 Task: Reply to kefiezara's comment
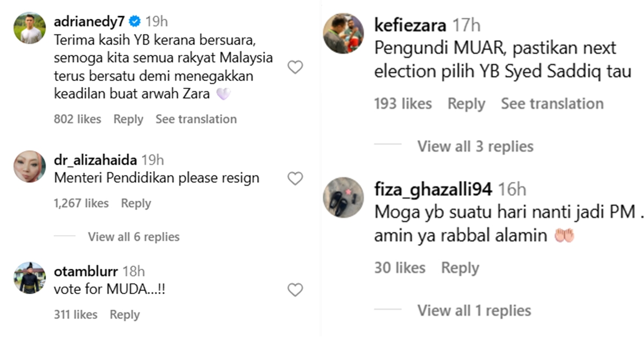(466, 104)
